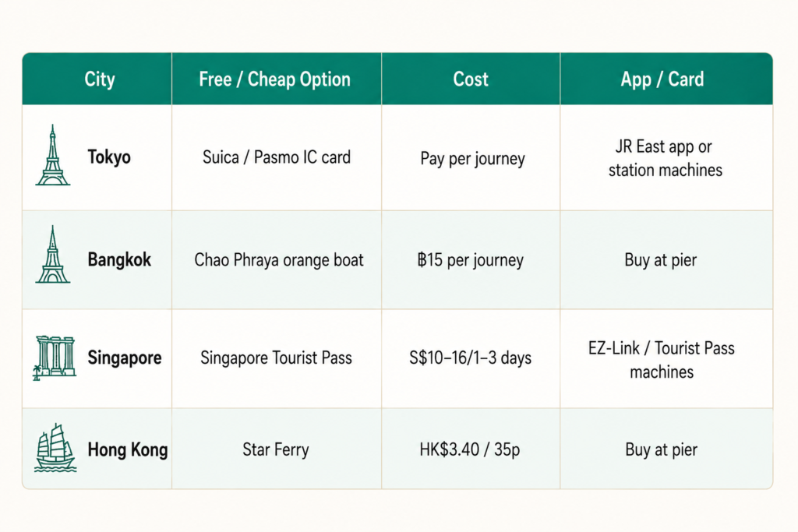Select the Tokyo city name

[109, 157]
